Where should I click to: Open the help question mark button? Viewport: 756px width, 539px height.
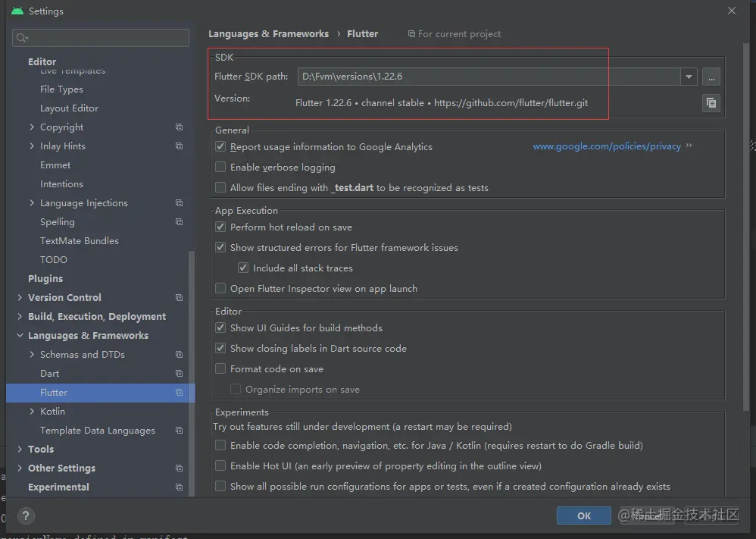pyautogui.click(x=26, y=515)
